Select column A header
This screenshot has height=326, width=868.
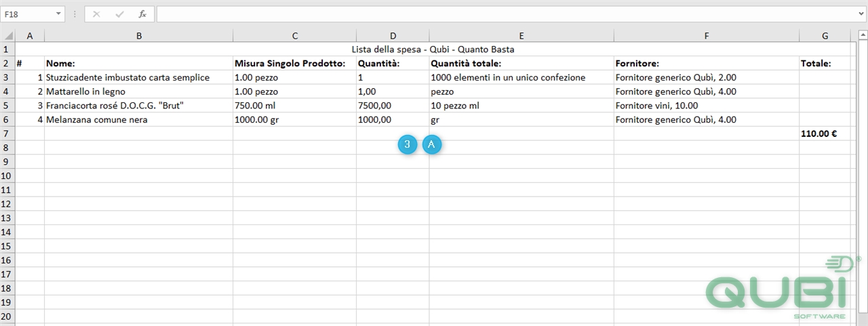click(30, 36)
